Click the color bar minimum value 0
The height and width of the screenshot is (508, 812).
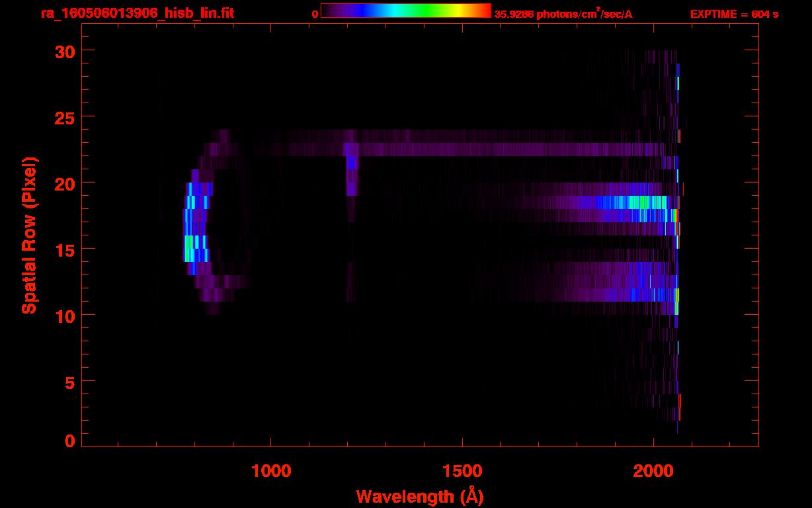(x=315, y=14)
